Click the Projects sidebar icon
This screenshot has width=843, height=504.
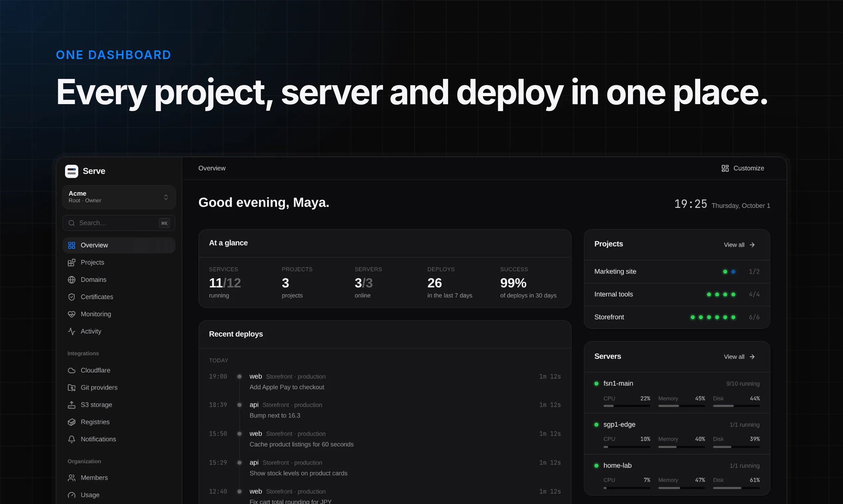(71, 263)
